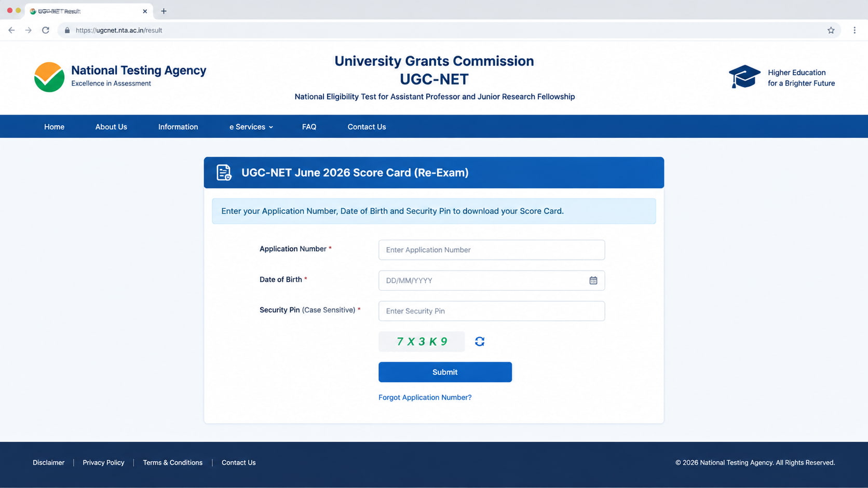Click the National Testing Agency logo
This screenshot has width=868, height=488.
pos(49,77)
